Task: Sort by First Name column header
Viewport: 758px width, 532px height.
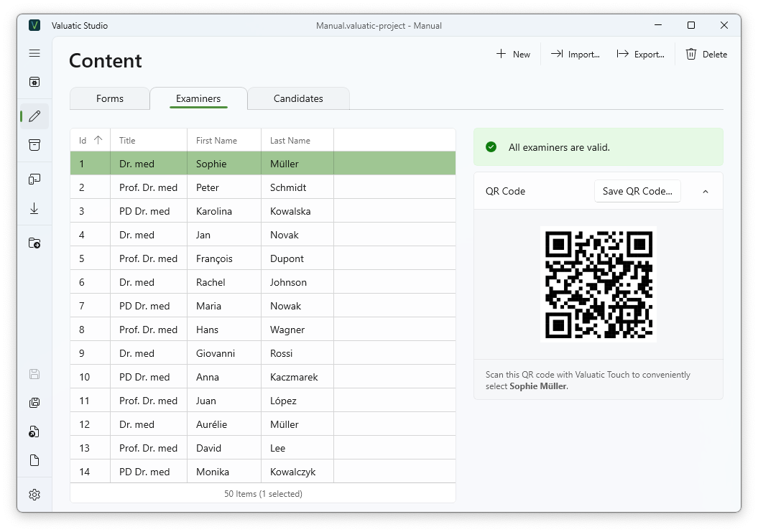Action: coord(224,140)
